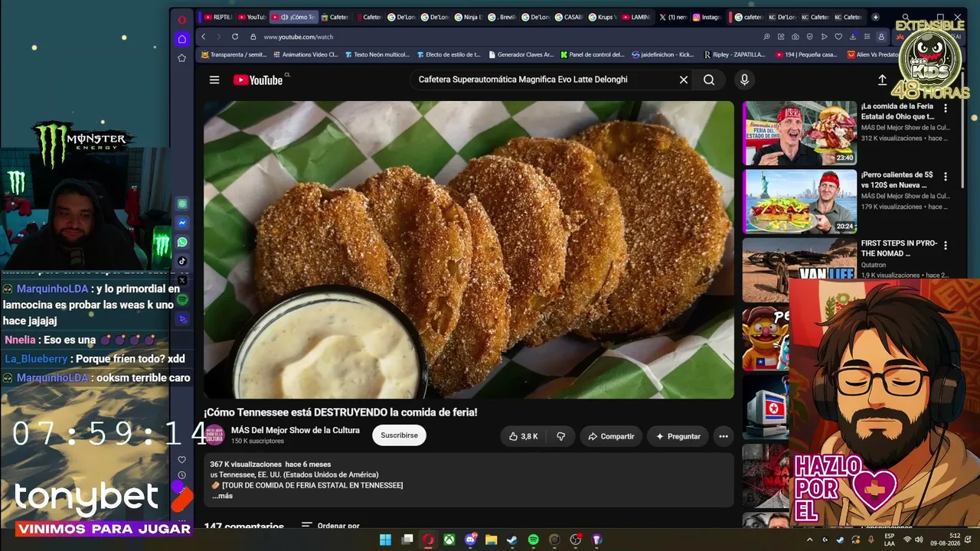980x551 pixels.
Task: Open the Ripley - ZAPATILLA bookmark
Action: (734, 54)
